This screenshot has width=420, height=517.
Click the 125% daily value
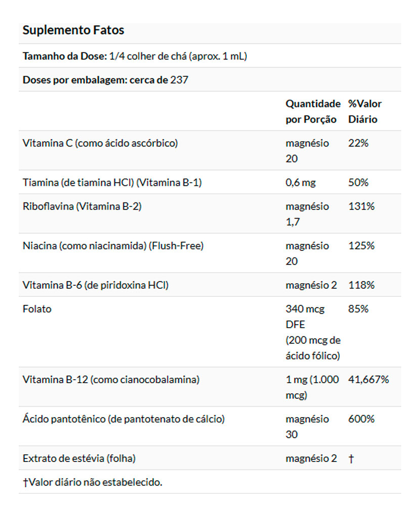pos(361,246)
